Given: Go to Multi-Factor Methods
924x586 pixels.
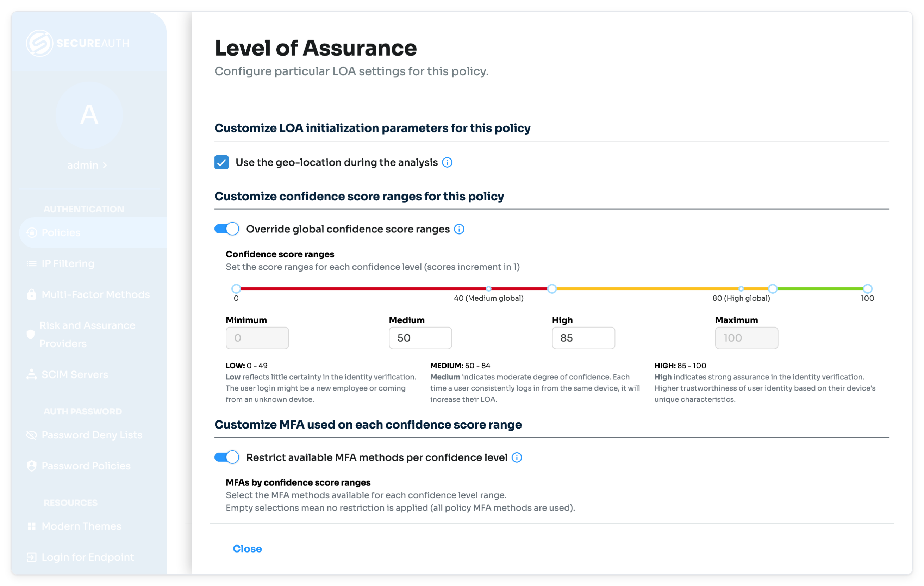Looking at the screenshot, I should (93, 294).
